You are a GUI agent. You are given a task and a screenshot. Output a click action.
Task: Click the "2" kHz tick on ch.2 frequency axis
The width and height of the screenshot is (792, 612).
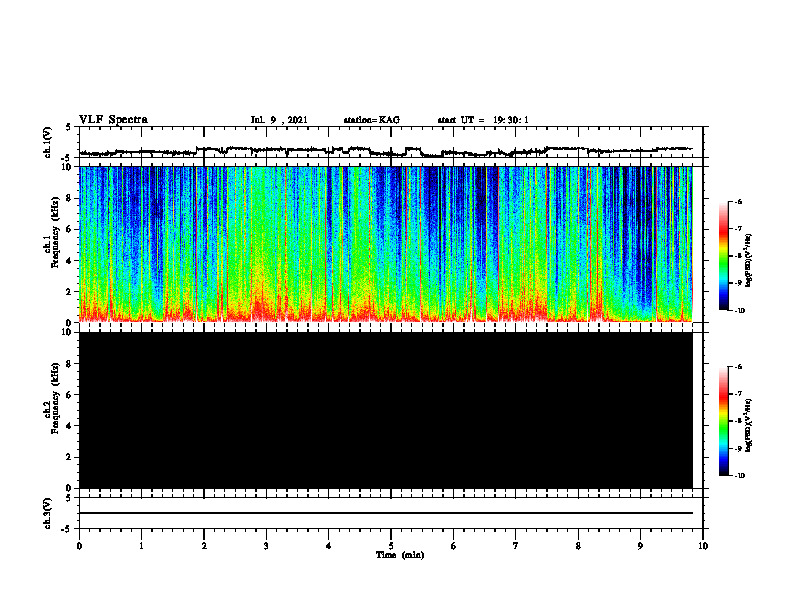click(70, 457)
